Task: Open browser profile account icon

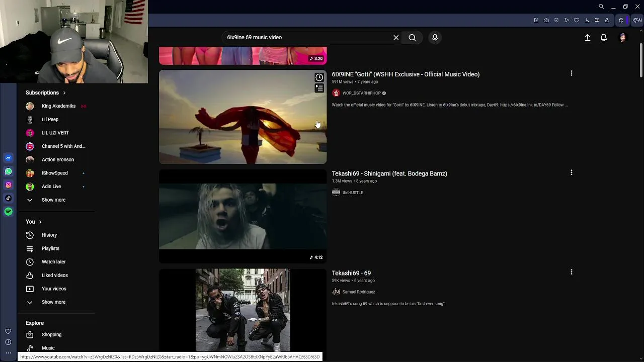Action: pos(607,20)
